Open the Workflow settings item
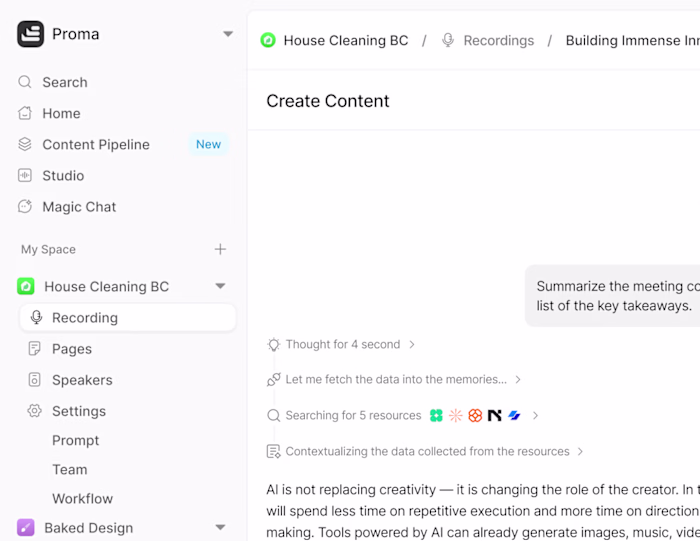 click(83, 499)
